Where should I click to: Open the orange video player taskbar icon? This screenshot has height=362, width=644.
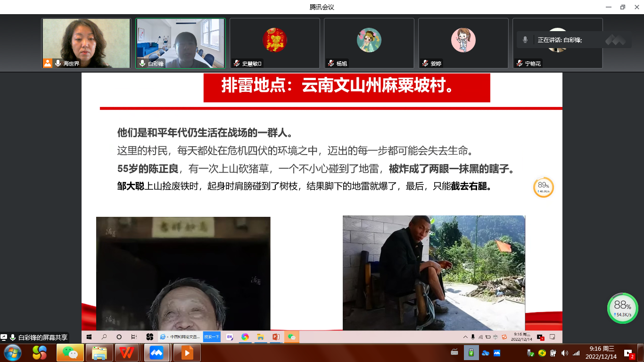(x=187, y=353)
